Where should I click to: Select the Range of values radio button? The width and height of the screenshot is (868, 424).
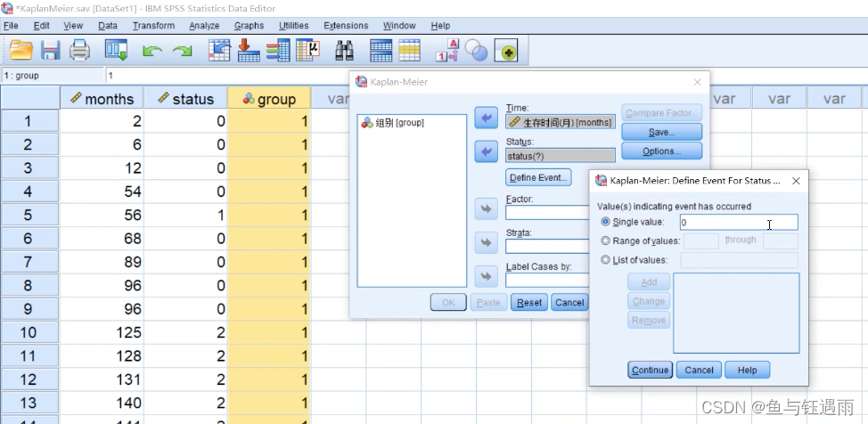pyautogui.click(x=605, y=241)
